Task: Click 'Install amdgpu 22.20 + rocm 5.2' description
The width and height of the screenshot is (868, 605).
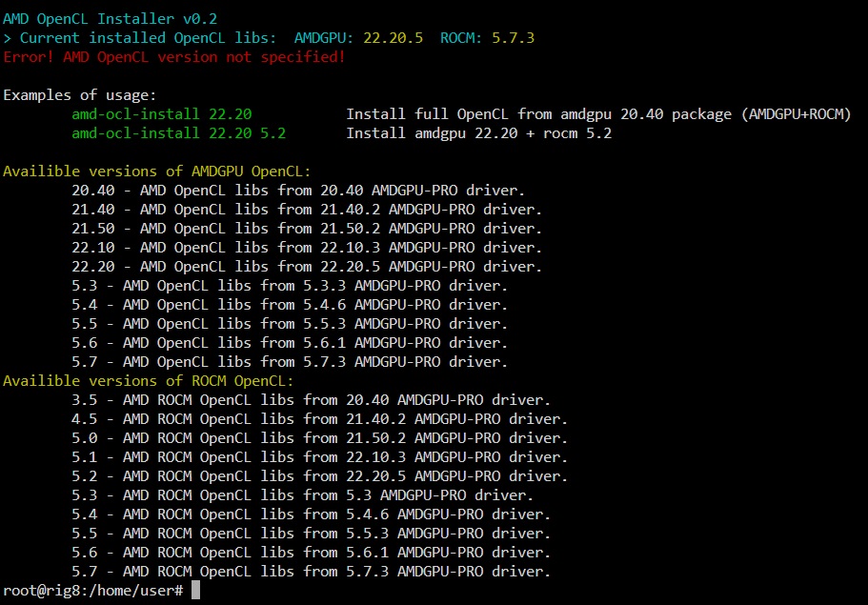Action: point(479,132)
